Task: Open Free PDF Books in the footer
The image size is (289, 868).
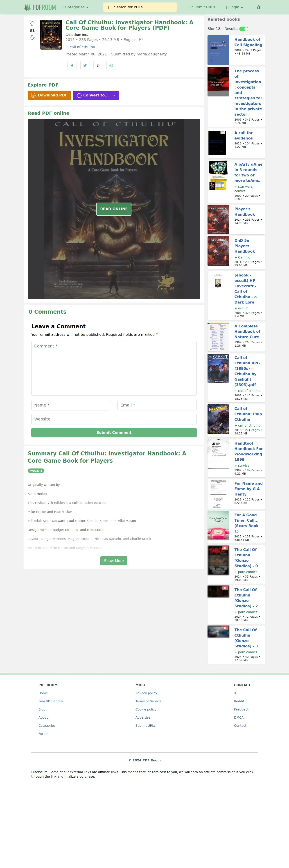Action: click(x=50, y=701)
